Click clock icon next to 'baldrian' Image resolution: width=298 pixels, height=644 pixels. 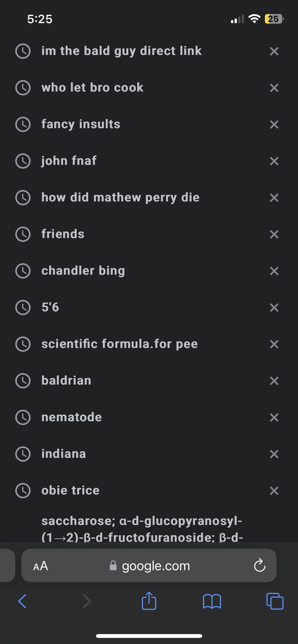tap(23, 380)
